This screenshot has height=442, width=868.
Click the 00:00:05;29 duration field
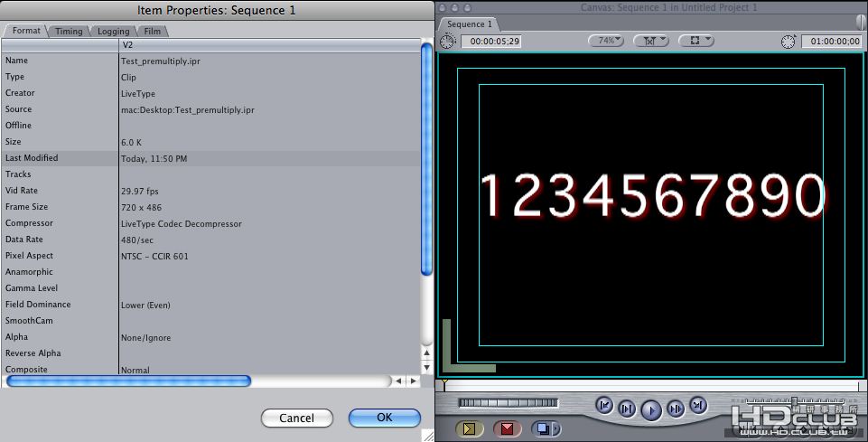[x=491, y=41]
